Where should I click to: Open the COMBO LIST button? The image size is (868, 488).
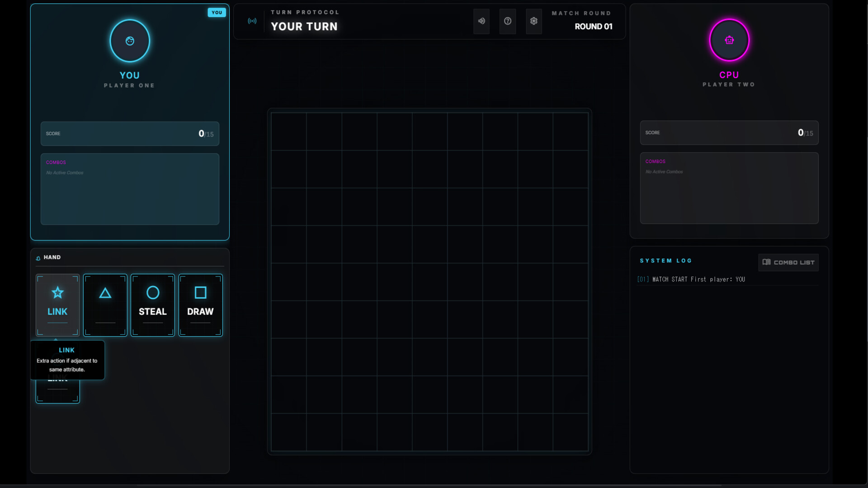[x=788, y=263]
